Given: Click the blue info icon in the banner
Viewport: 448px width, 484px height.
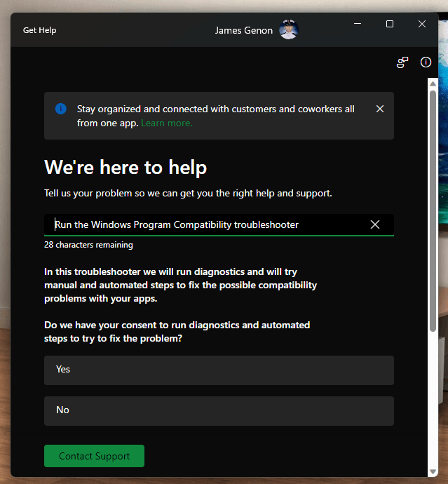Looking at the screenshot, I should point(61,109).
